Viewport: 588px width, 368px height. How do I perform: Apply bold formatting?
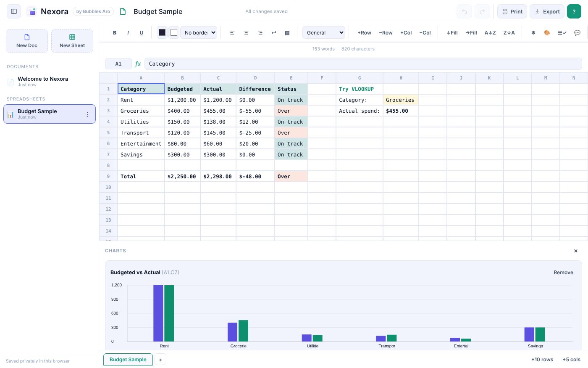[115, 32]
